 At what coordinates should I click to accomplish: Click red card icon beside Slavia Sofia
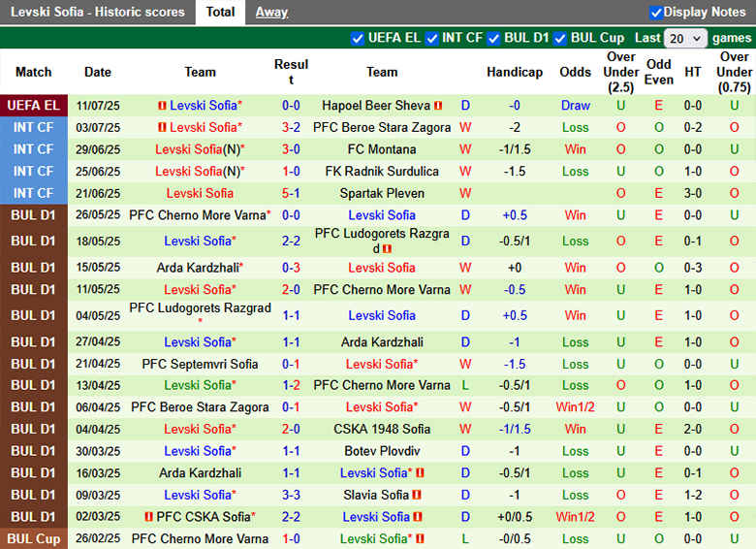(417, 495)
